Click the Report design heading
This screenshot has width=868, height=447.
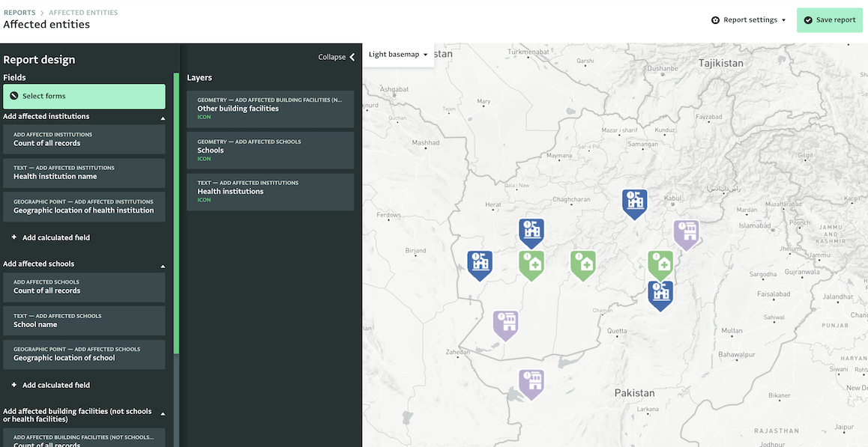tap(39, 60)
